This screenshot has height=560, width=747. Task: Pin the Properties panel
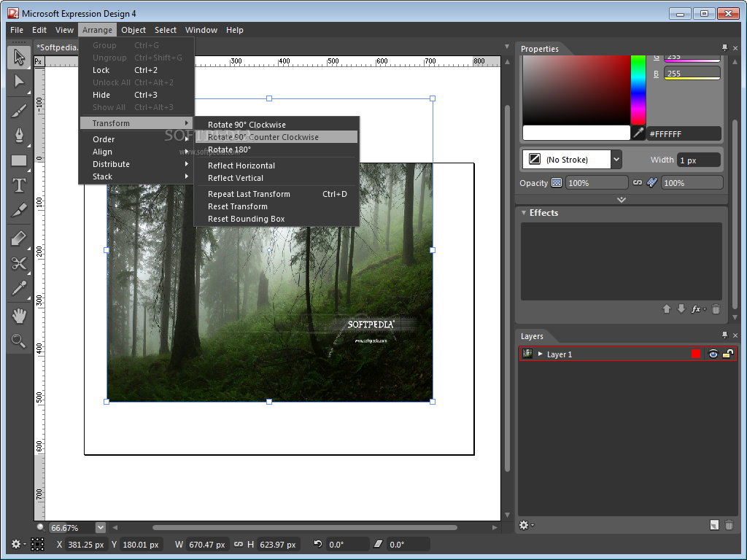coord(724,47)
